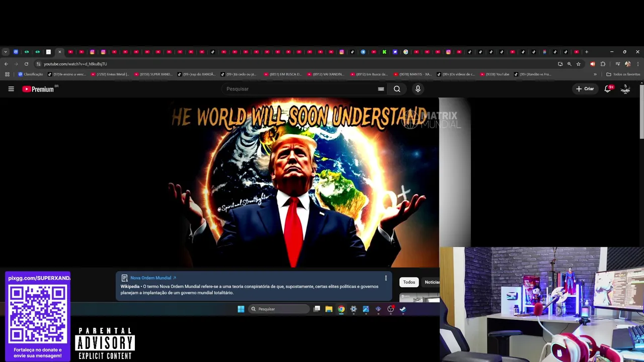Open '(9078) MANTIS - XA...' bookmark
Viewport: 644px width, 362px height.
click(413, 74)
